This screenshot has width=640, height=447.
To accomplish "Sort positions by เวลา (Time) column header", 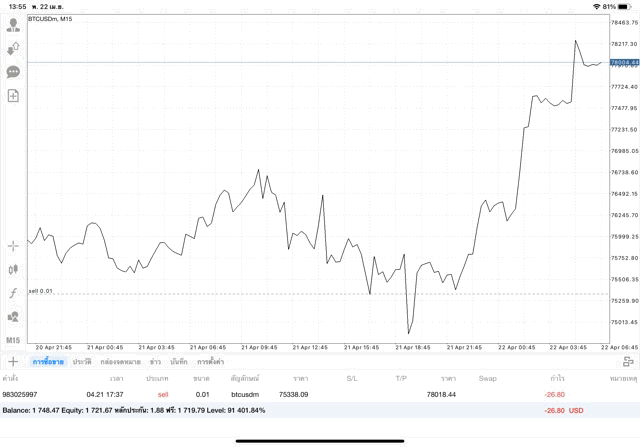I will point(117,379).
